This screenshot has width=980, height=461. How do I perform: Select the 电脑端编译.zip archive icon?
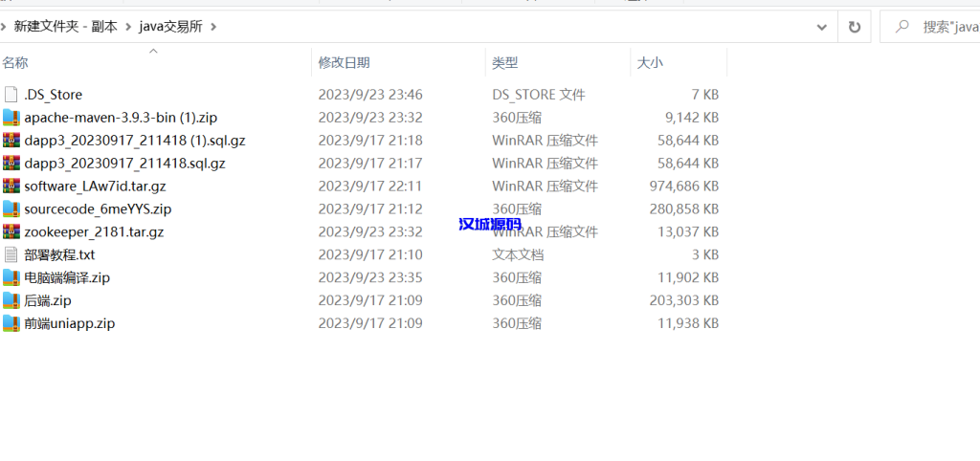[x=11, y=277]
